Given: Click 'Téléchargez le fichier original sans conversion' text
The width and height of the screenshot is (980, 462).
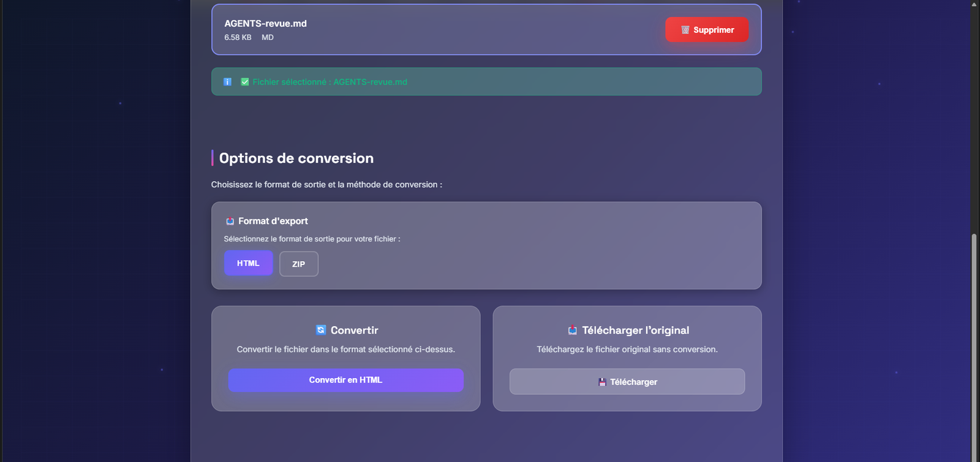Looking at the screenshot, I should tap(627, 349).
